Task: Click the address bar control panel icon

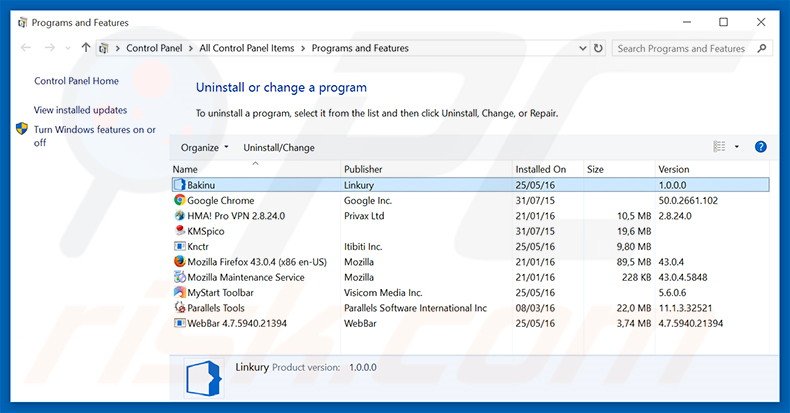Action: pyautogui.click(x=104, y=48)
